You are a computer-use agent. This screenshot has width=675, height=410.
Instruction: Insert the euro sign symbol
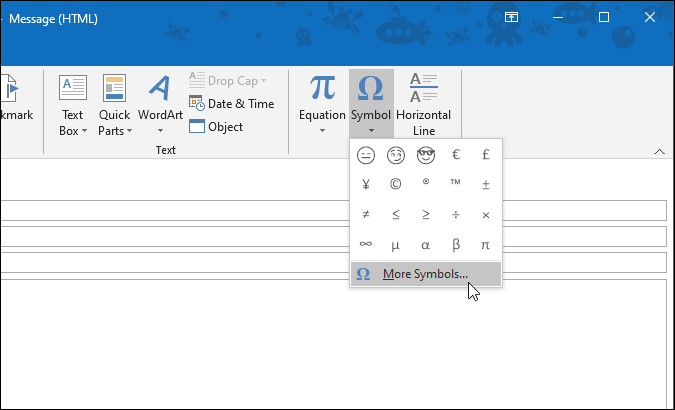click(456, 155)
